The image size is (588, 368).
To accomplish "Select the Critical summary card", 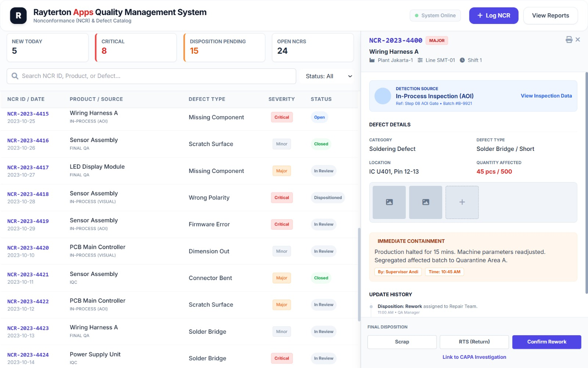I will point(136,47).
